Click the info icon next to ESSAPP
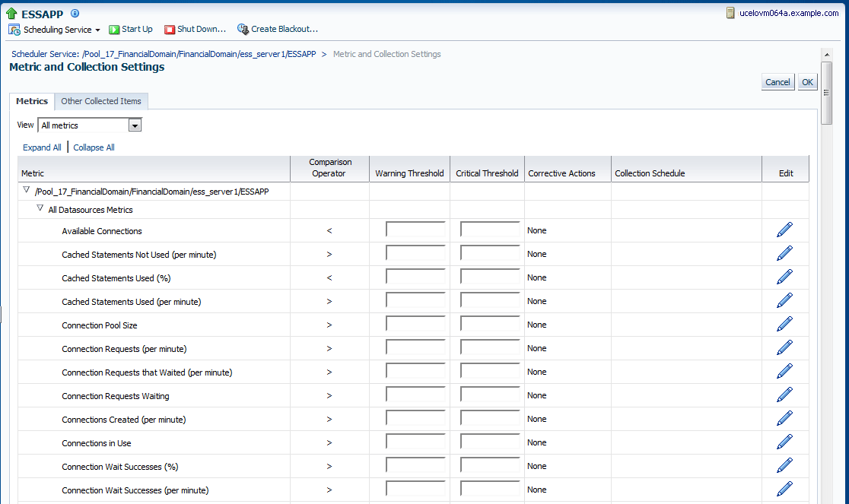 73,13
